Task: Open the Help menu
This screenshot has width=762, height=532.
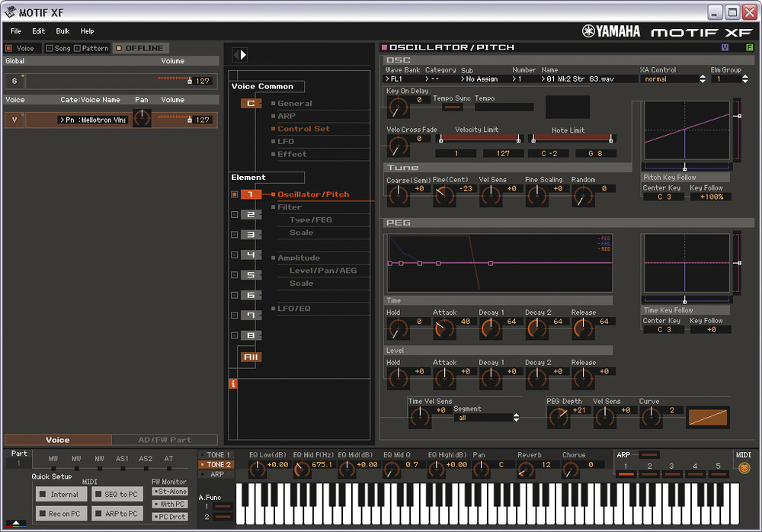Action: [88, 31]
